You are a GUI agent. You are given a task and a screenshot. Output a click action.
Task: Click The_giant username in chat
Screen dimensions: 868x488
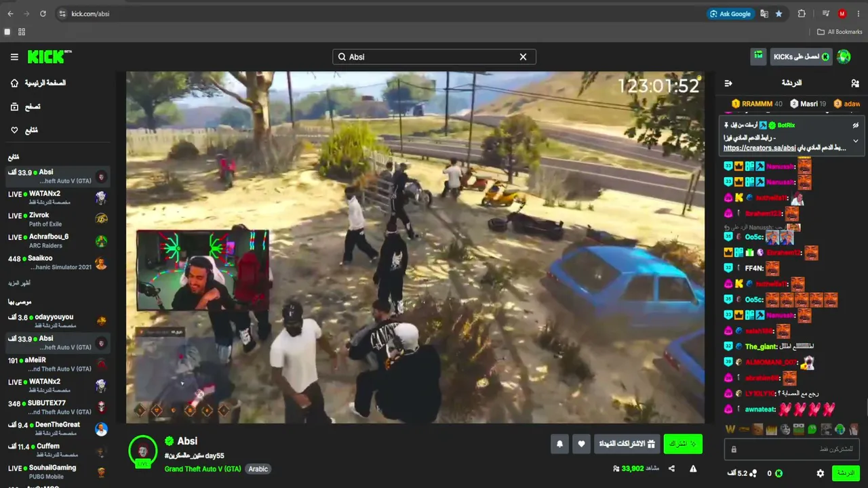click(761, 346)
